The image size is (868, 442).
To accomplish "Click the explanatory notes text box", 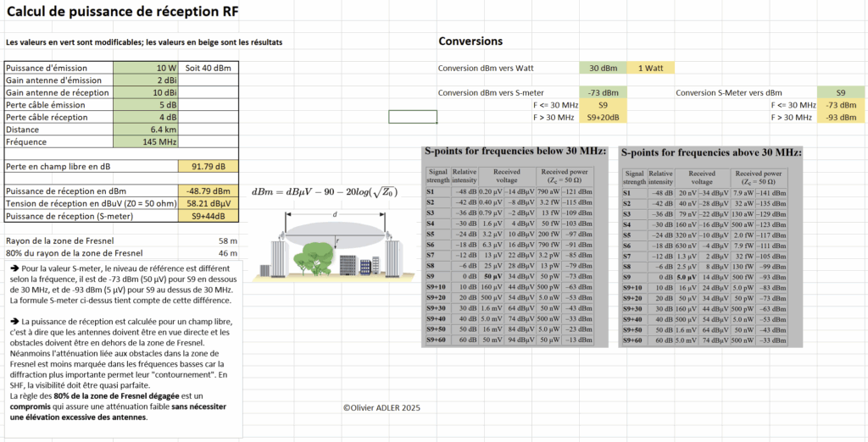I will tap(122, 349).
